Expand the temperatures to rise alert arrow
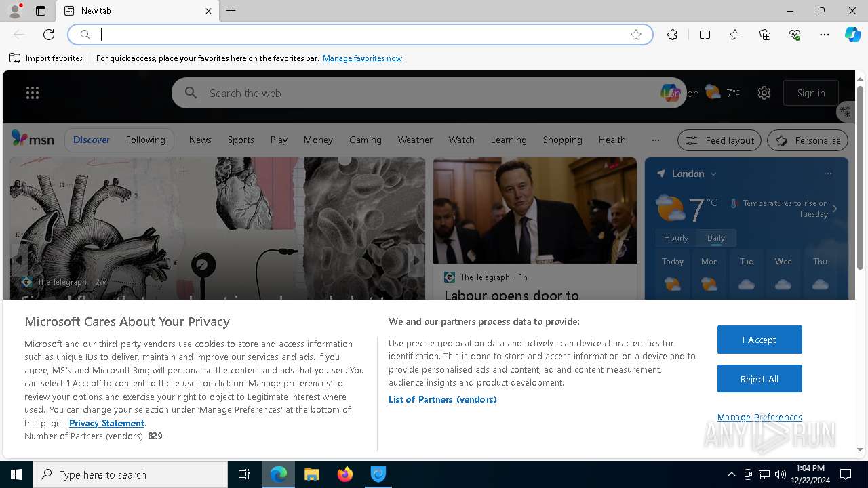This screenshot has width=868, height=488. coord(835,209)
